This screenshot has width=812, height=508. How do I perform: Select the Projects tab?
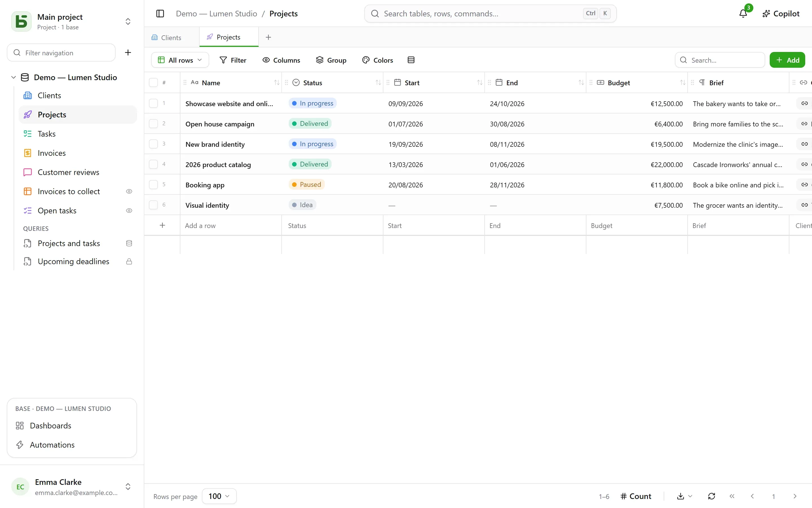click(x=229, y=37)
